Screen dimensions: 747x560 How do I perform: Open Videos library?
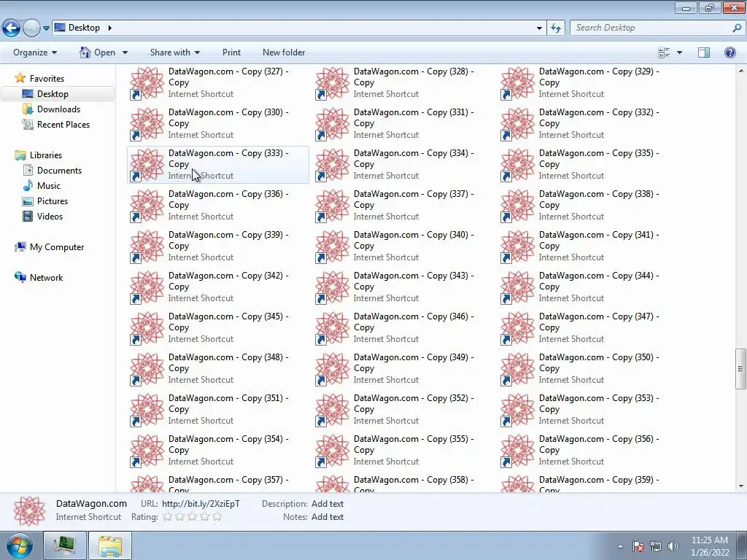coord(50,216)
